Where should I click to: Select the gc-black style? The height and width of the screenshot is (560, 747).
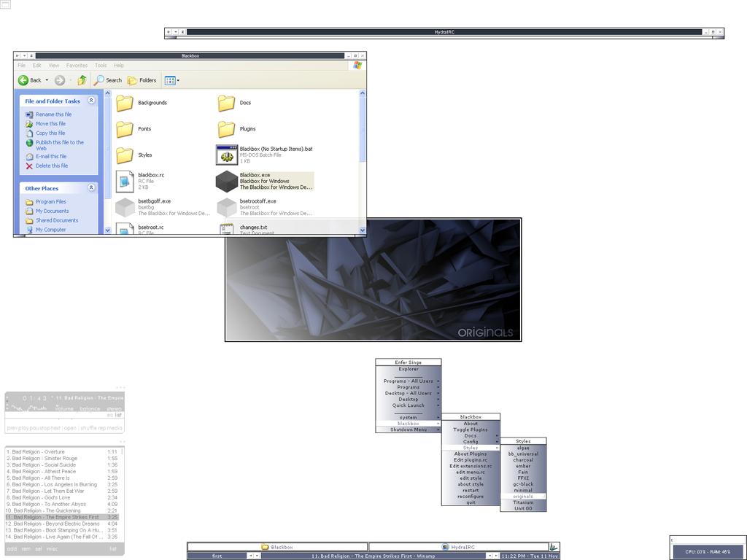[x=523, y=484]
